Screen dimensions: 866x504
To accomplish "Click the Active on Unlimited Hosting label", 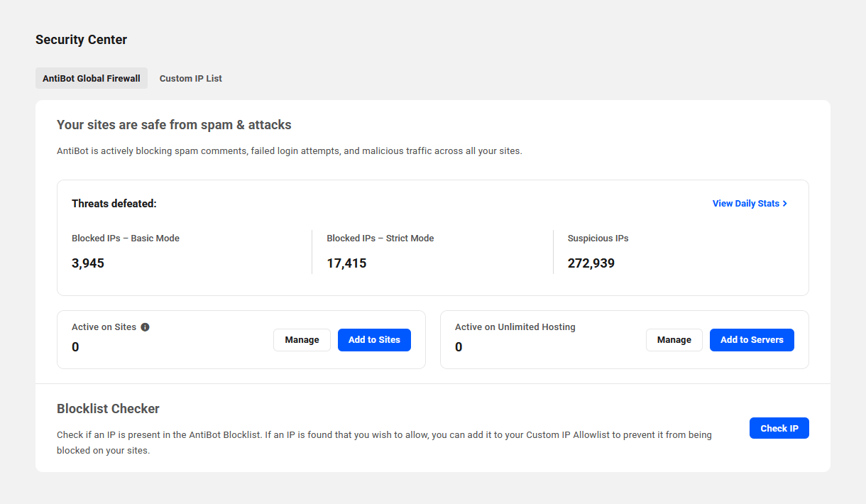I will coord(515,327).
